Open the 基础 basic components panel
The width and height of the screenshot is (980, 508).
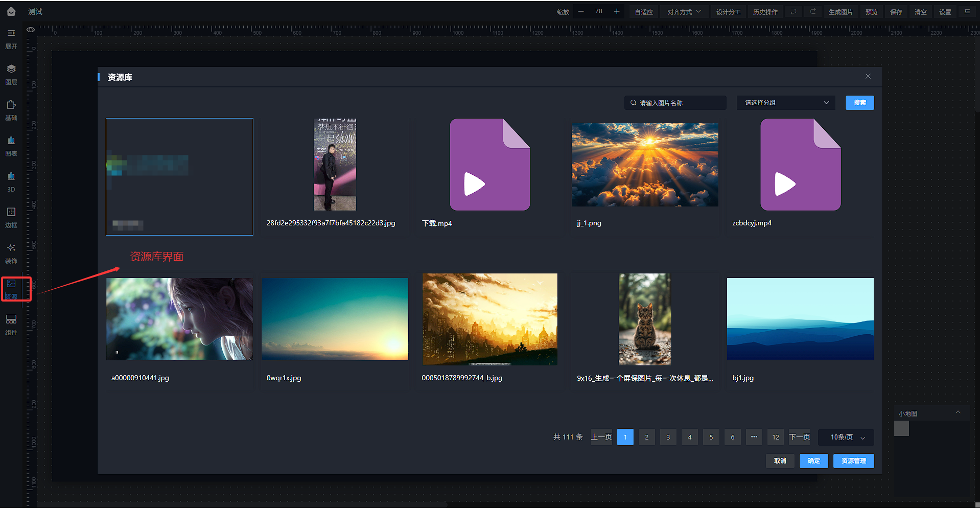(x=11, y=110)
